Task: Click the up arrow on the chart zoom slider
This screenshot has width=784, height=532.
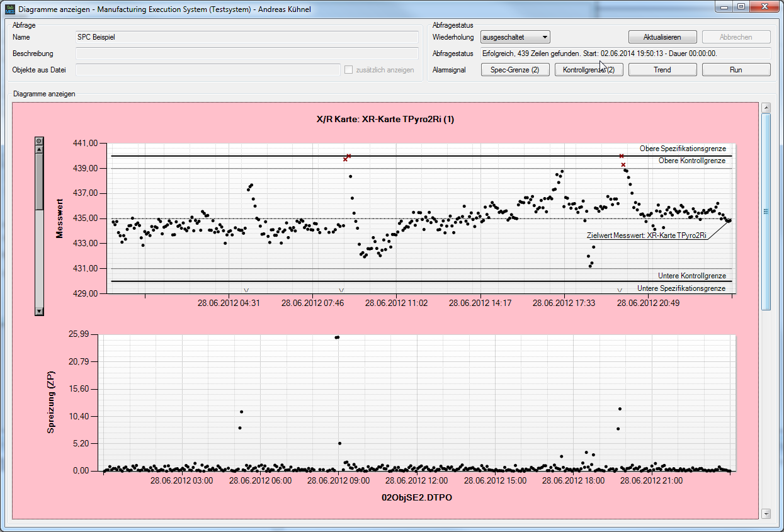Action: [x=39, y=149]
